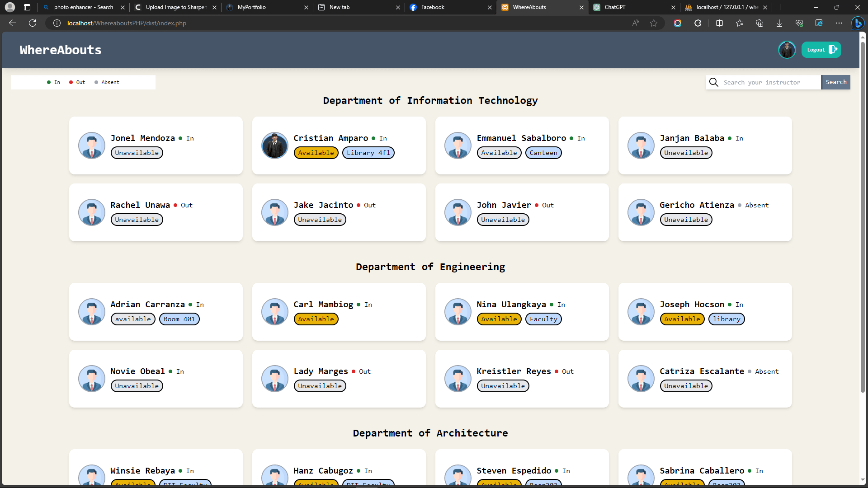Switch to the MyPortfolio browser tab
The image size is (868, 488).
pyautogui.click(x=267, y=7)
